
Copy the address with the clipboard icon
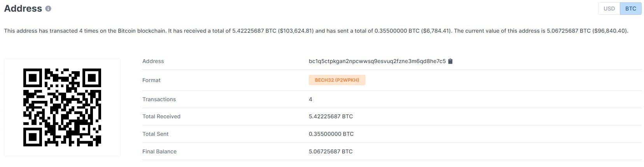450,61
